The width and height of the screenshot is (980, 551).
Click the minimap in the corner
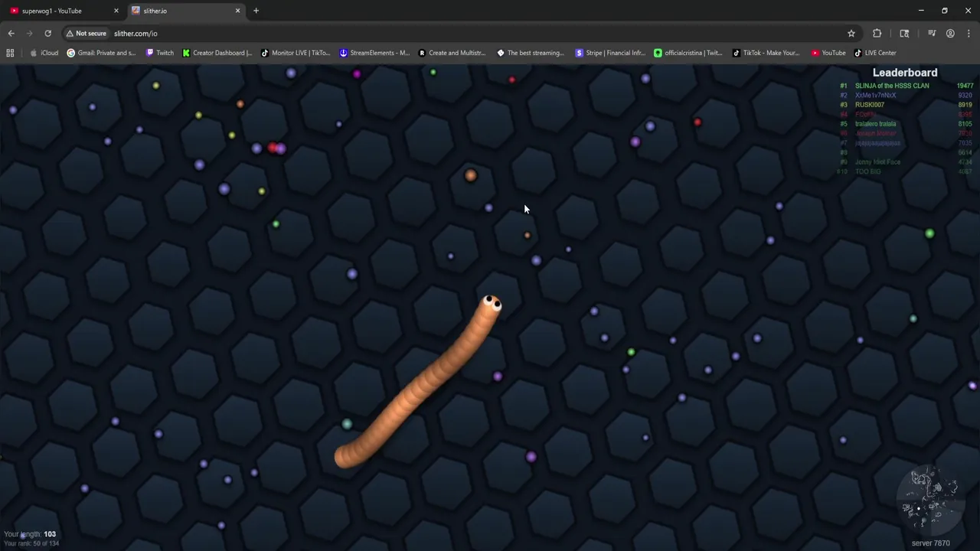pyautogui.click(x=931, y=500)
